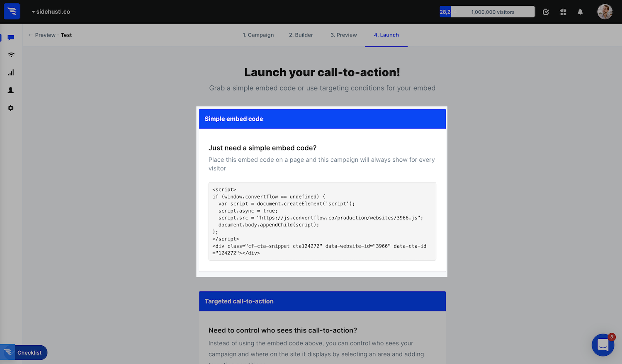Open the notifications bell icon
Viewport: 622px width, 364px height.
point(580,12)
